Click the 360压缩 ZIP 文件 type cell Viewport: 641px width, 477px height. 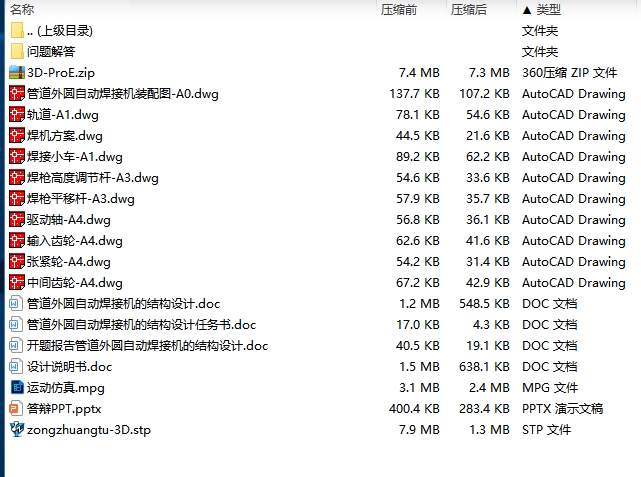click(569, 73)
